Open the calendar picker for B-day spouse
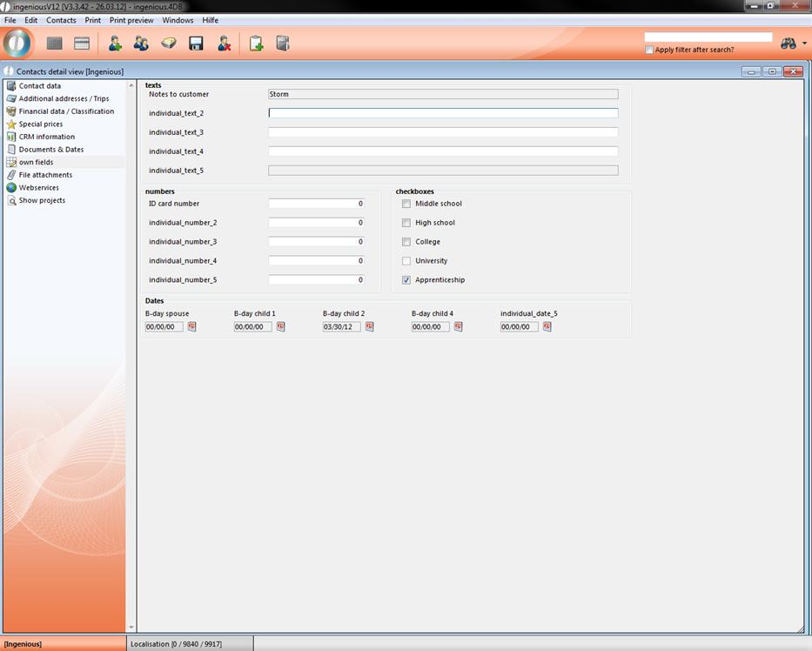 (x=191, y=327)
